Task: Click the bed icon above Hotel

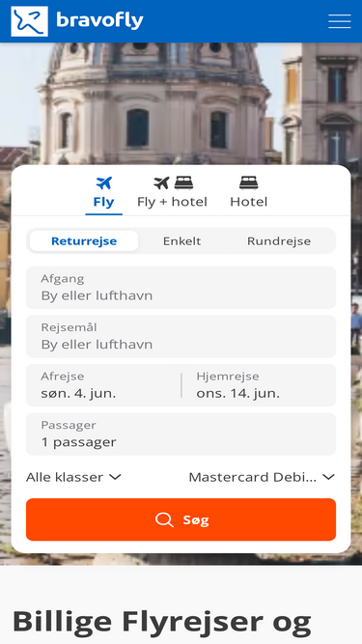Action: click(249, 182)
